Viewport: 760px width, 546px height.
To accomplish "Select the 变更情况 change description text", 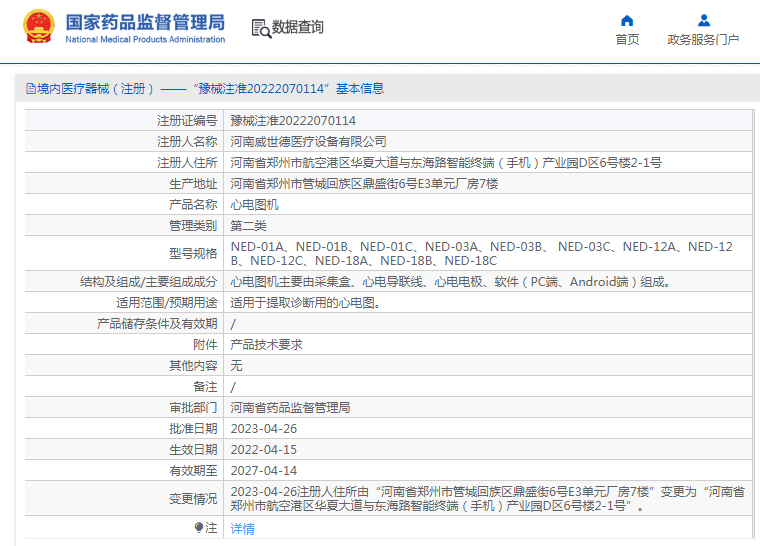I will tap(488, 498).
